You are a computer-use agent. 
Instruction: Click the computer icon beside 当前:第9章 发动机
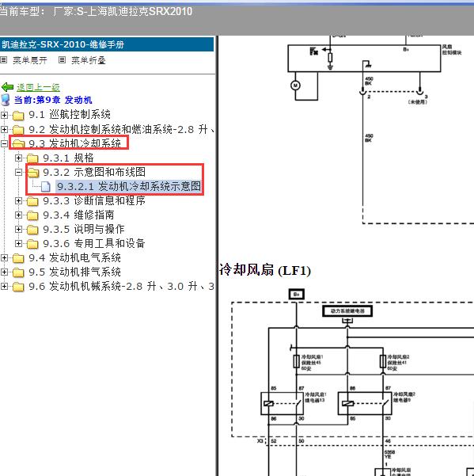pos(6,100)
